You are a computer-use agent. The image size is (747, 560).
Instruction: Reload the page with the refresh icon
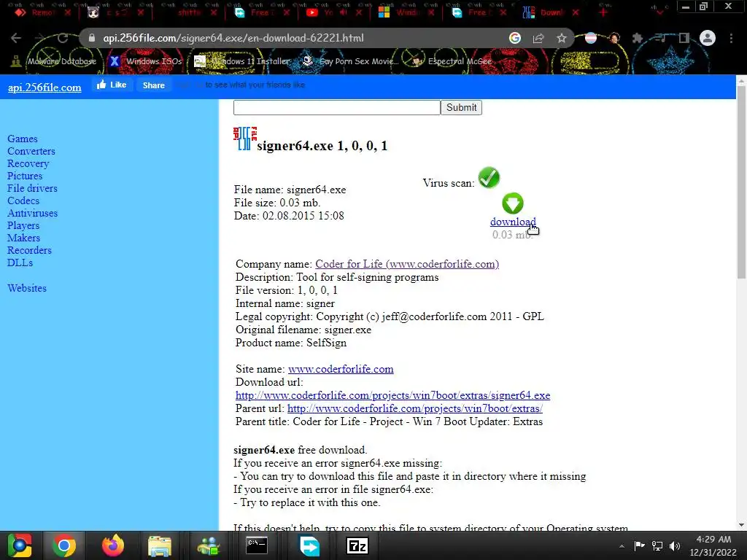pyautogui.click(x=63, y=38)
